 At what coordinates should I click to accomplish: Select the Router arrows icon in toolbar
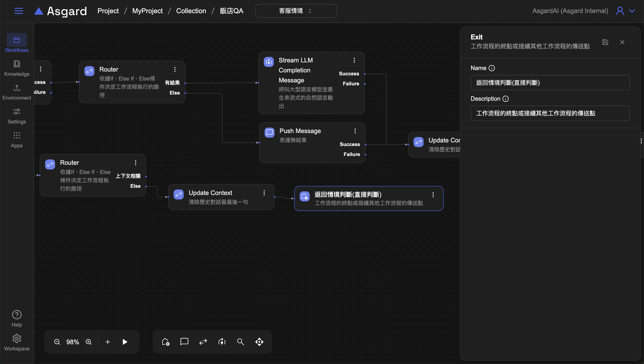click(x=203, y=342)
